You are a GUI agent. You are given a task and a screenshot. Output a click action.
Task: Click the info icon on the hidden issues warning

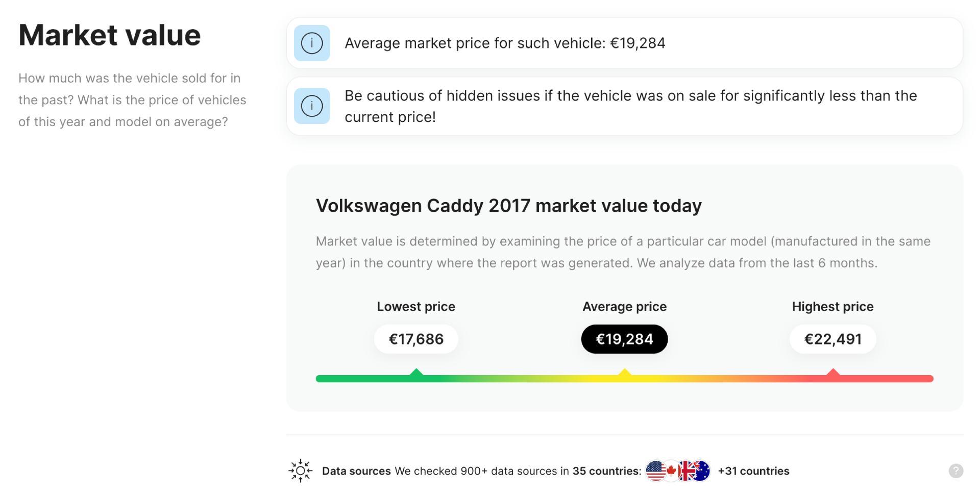pos(312,106)
